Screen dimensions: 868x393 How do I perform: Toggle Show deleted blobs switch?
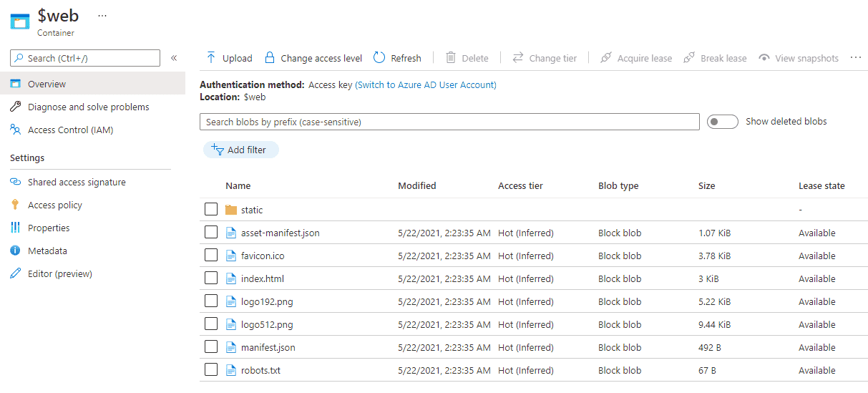(x=722, y=122)
